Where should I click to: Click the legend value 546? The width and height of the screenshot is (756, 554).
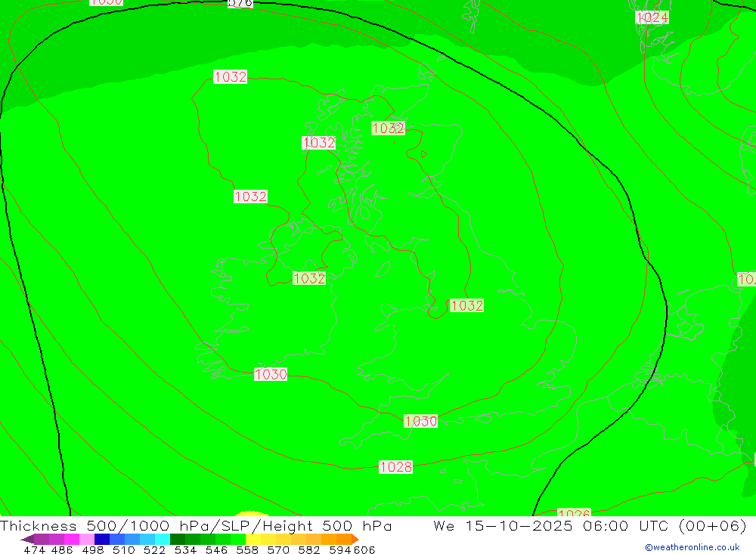(x=216, y=549)
